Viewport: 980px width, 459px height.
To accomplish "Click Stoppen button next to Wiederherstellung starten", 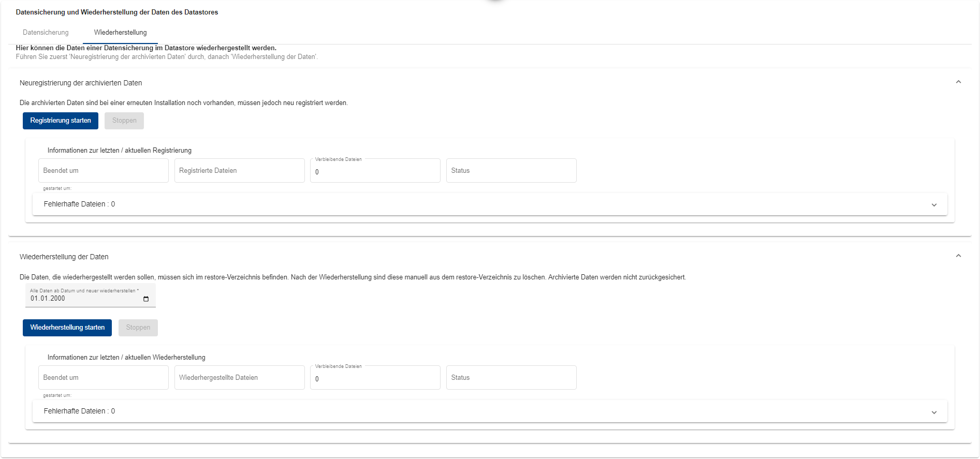I will pos(138,328).
